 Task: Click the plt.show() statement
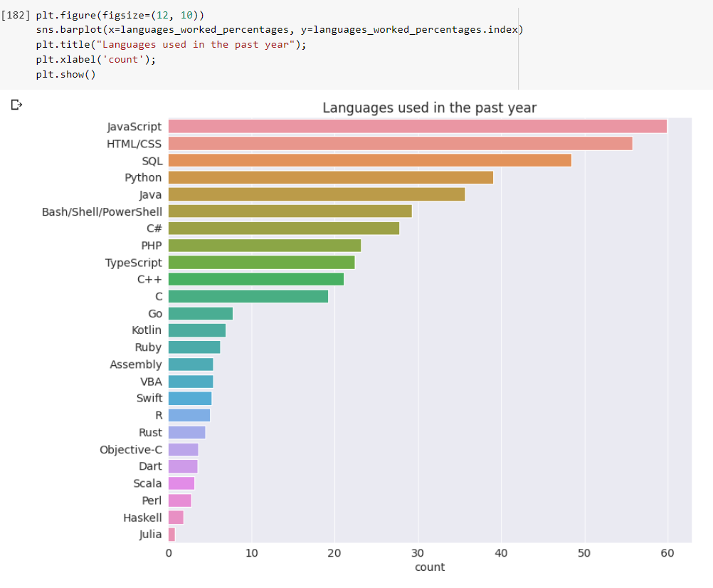65,74
